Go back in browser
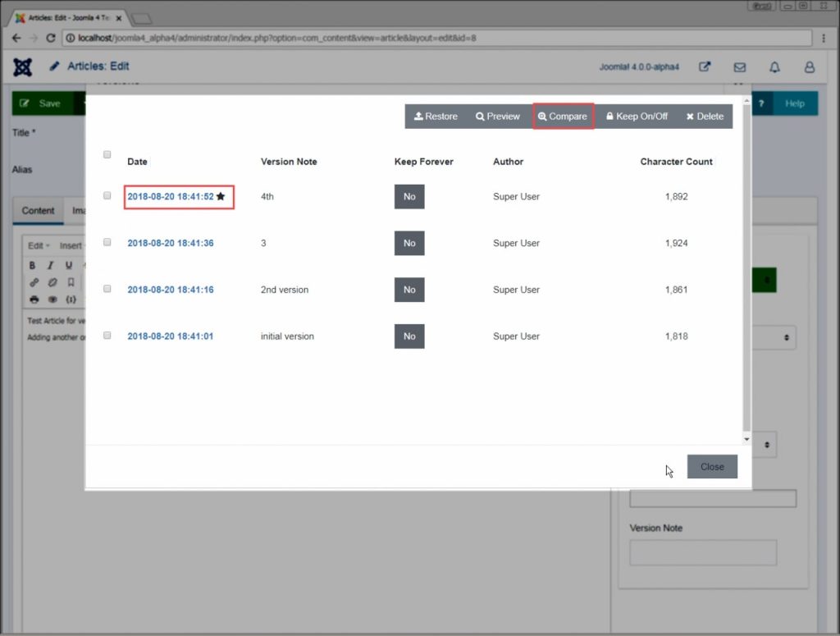Image resolution: width=840 pixels, height=636 pixels. pos(16,38)
